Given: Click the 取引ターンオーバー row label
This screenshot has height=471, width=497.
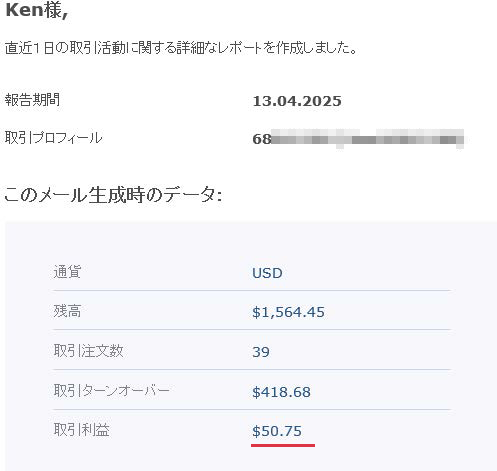Looking at the screenshot, I should (x=112, y=390).
